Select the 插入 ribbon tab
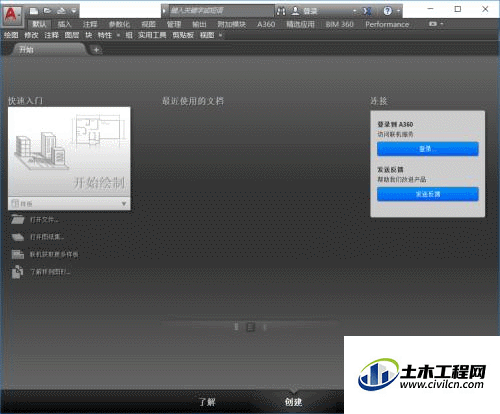 point(64,24)
